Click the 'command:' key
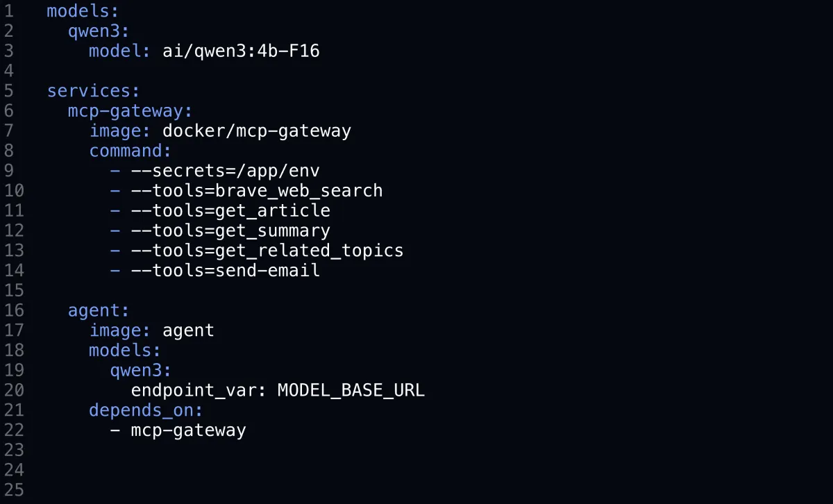The height and width of the screenshot is (504, 833). (x=130, y=151)
